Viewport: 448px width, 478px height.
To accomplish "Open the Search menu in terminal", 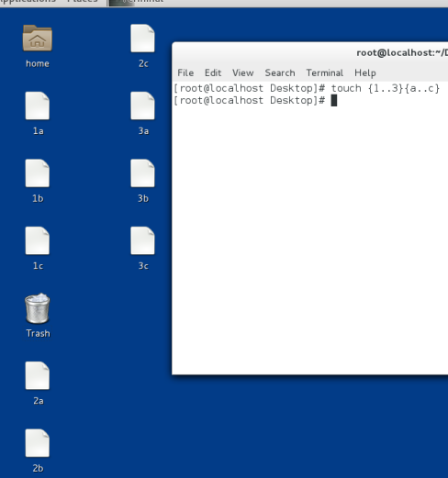I will point(280,72).
